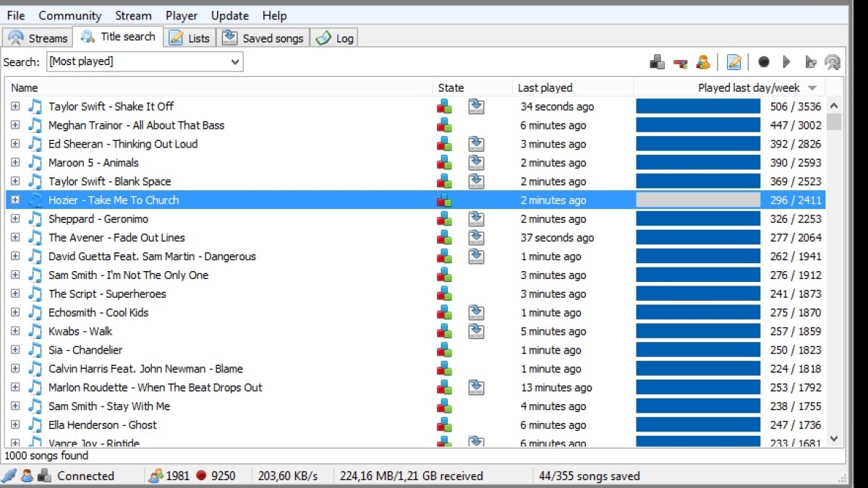Viewport: 868px width, 488px height.
Task: Expand The Script - Superheroes entry
Action: (15, 294)
